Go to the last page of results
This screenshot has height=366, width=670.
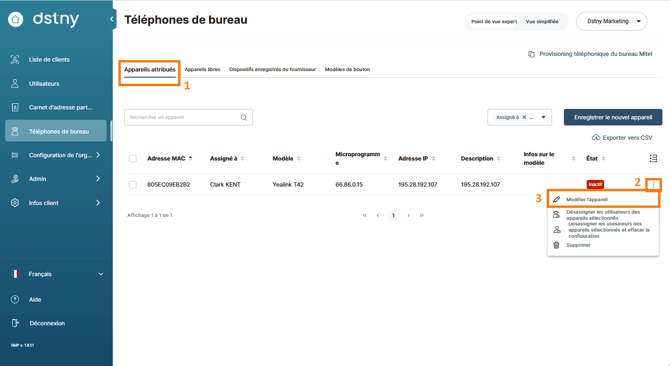pos(422,215)
